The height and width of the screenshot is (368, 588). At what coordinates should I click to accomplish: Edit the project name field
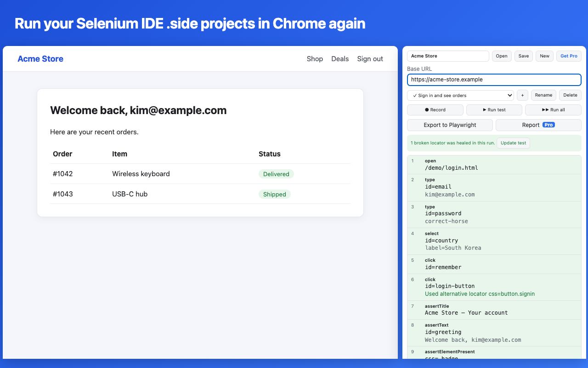[448, 56]
